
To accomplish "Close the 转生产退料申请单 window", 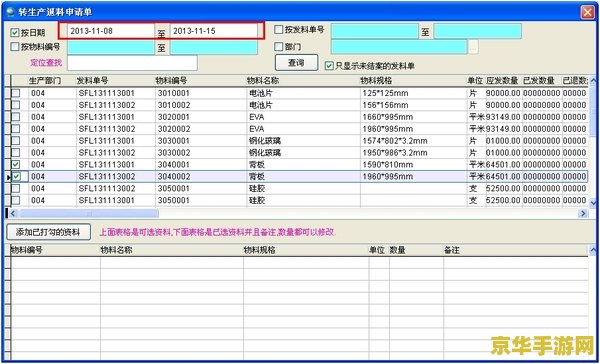I will [587, 12].
